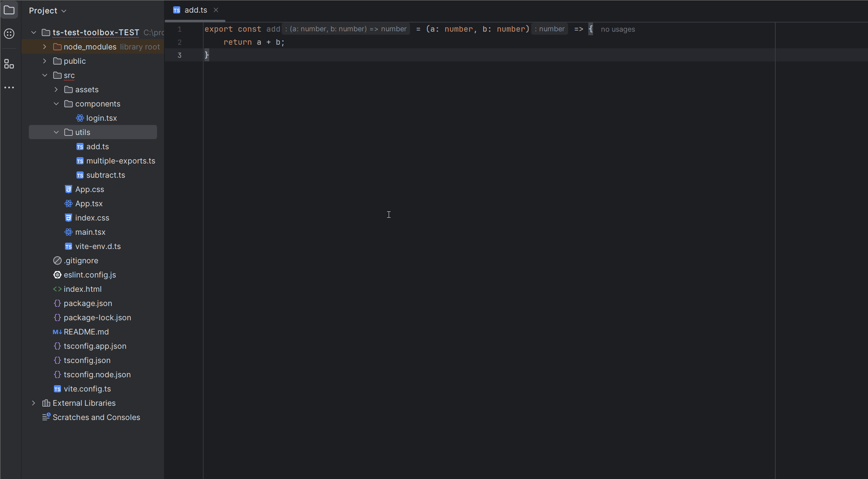Click the CSS icon beside App.css
Screen dimensions: 868x479
click(69, 189)
